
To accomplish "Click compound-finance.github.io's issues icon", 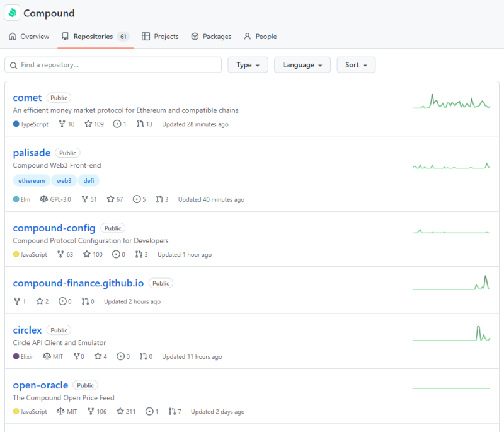I will point(62,301).
